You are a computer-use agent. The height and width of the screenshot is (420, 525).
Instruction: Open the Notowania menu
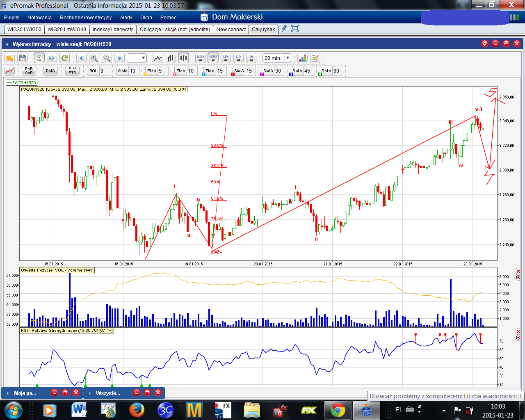[x=39, y=18]
